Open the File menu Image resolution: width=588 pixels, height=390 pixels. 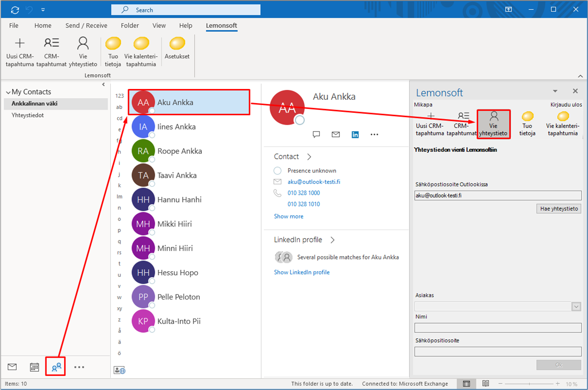14,25
